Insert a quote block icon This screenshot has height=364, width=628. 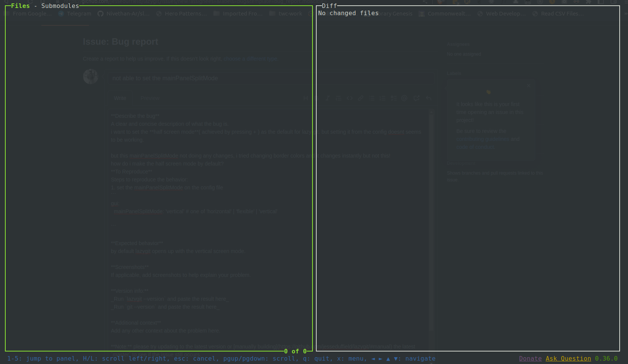[x=339, y=98]
